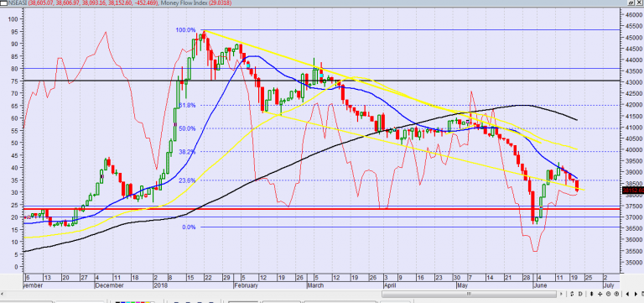Click the 38.2% Fibonacci level label

187,152
